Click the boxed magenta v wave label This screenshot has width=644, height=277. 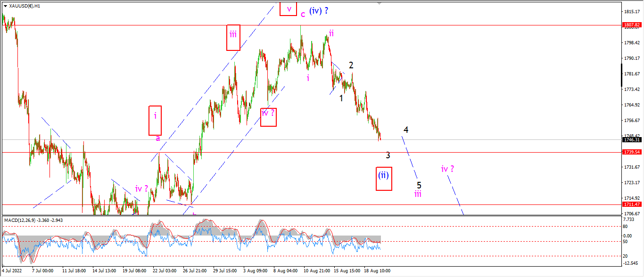coord(288,8)
